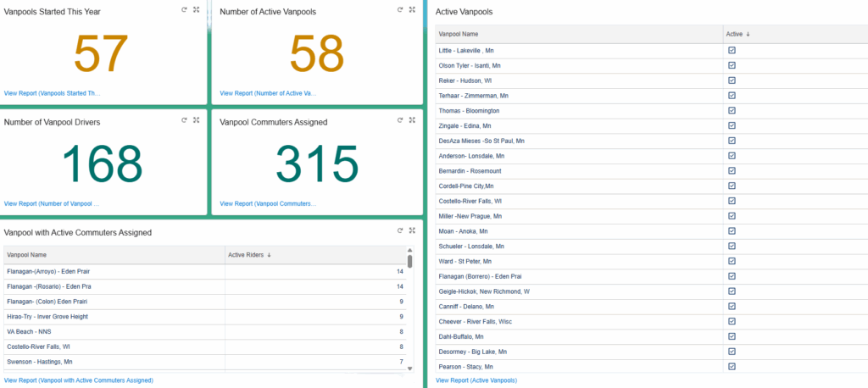Refresh the Number of Active Vanpools widget
Viewport: 868px width, 388px height.
pos(400,9)
